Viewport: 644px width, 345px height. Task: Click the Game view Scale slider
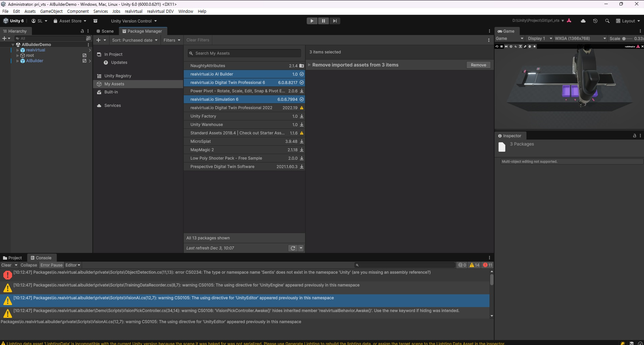624,39
